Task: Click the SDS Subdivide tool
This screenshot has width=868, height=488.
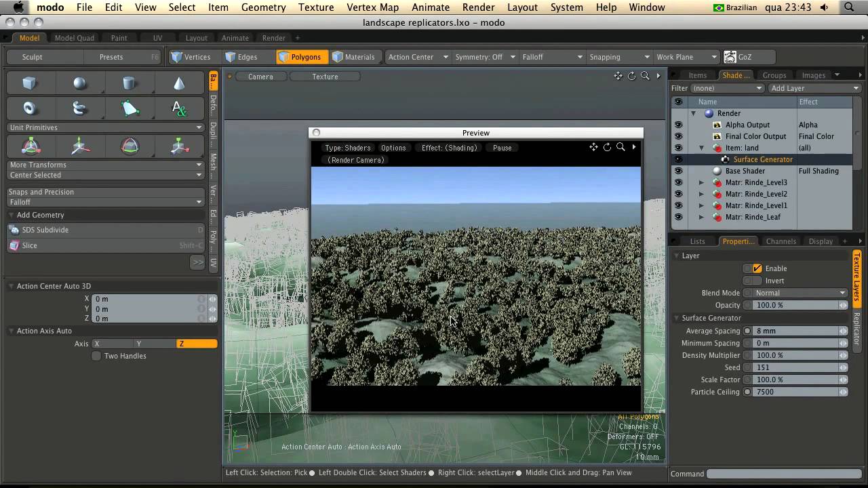Action: pos(45,230)
